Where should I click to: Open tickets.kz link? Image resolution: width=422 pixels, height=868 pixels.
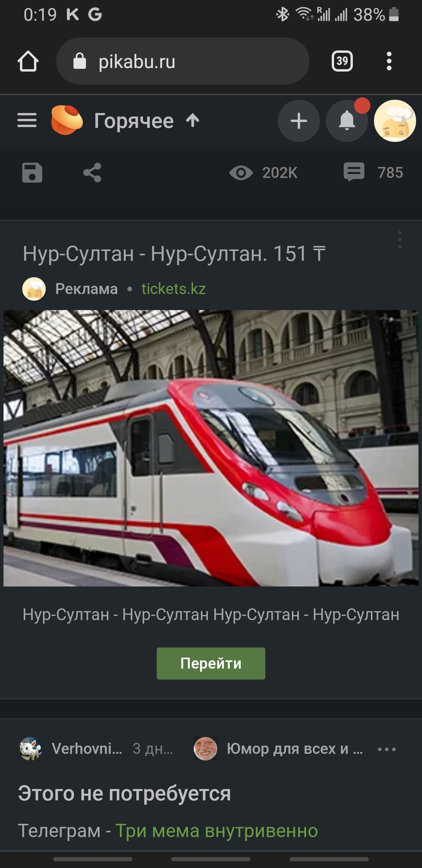click(x=173, y=289)
